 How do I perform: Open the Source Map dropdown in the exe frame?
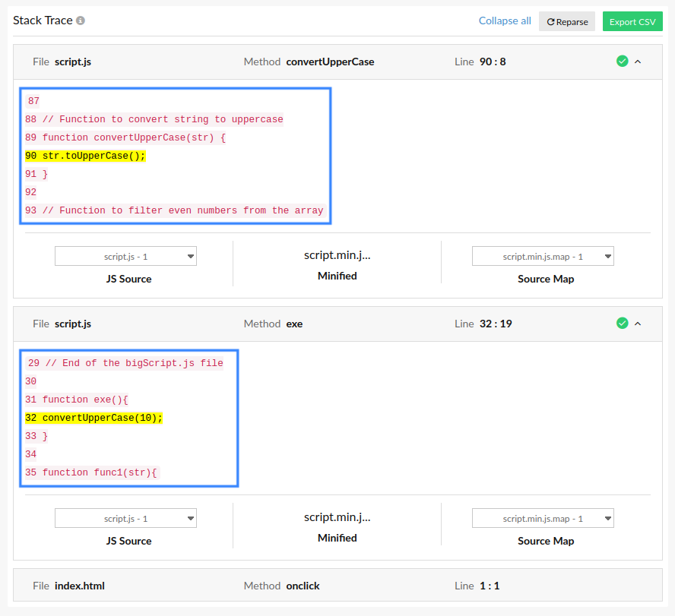click(542, 518)
